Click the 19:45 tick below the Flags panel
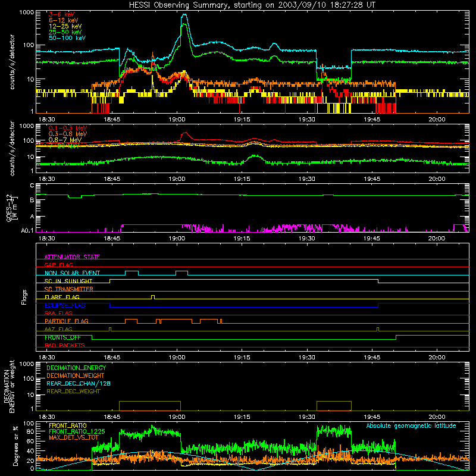 point(372,358)
